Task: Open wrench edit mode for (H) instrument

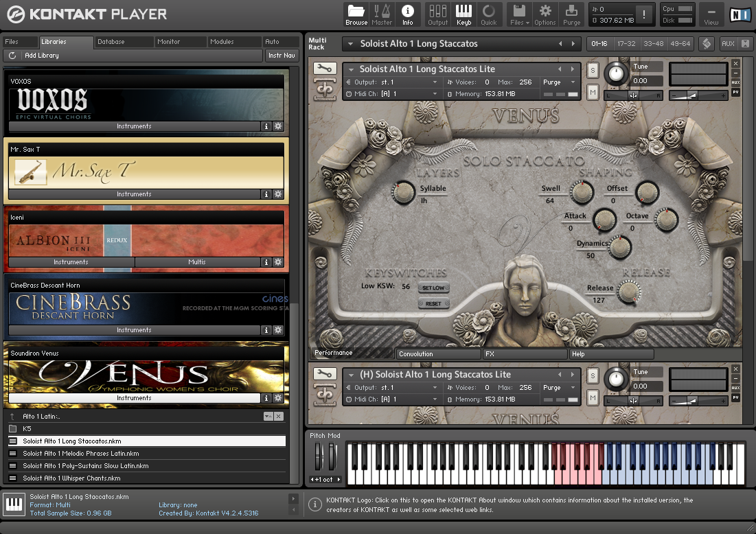Action: pyautogui.click(x=325, y=374)
